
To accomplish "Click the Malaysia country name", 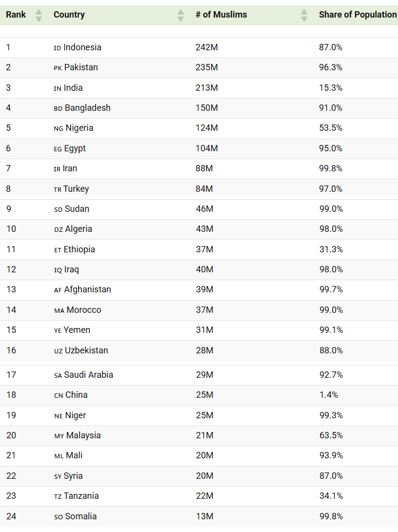I will pyautogui.click(x=83, y=435).
